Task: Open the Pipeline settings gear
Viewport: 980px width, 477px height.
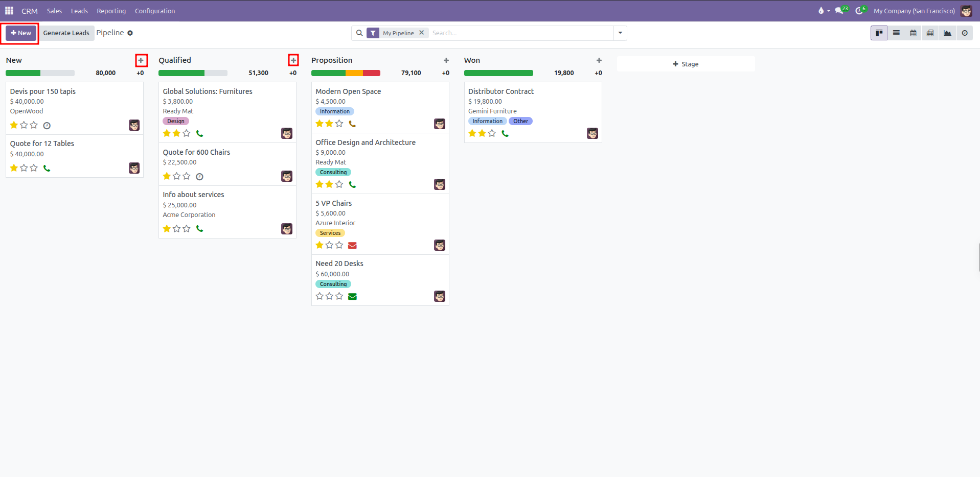Action: click(x=130, y=33)
